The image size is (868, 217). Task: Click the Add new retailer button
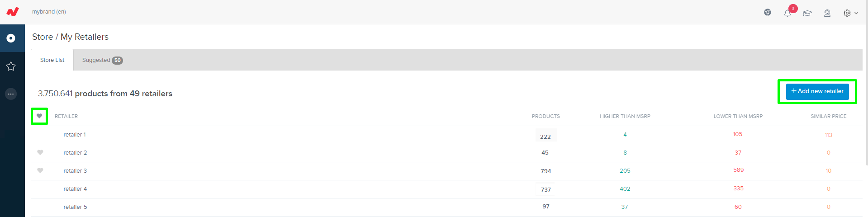pyautogui.click(x=817, y=91)
